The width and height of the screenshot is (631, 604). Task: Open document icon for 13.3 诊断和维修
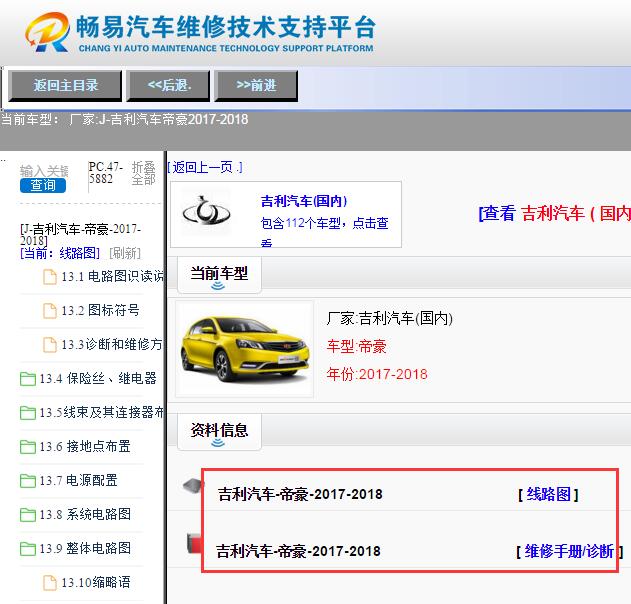pyautogui.click(x=50, y=345)
